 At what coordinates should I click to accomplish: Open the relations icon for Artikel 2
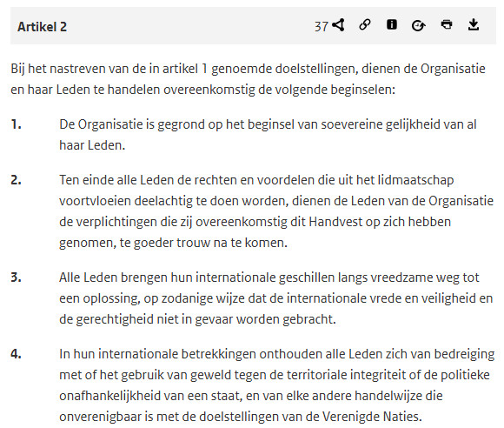tap(338, 25)
